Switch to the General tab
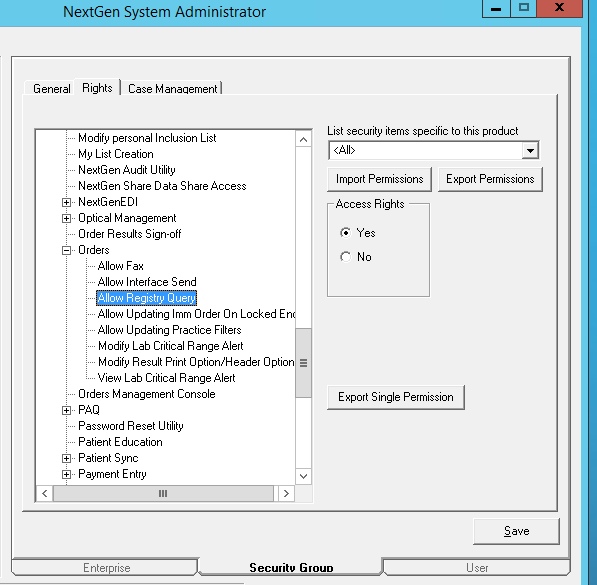Viewport: 597px width, 585px height. [52, 89]
